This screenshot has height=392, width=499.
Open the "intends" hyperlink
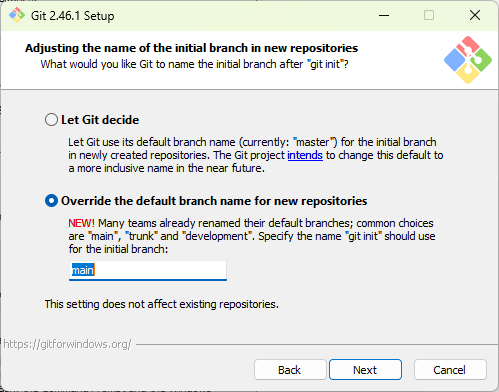tap(305, 155)
